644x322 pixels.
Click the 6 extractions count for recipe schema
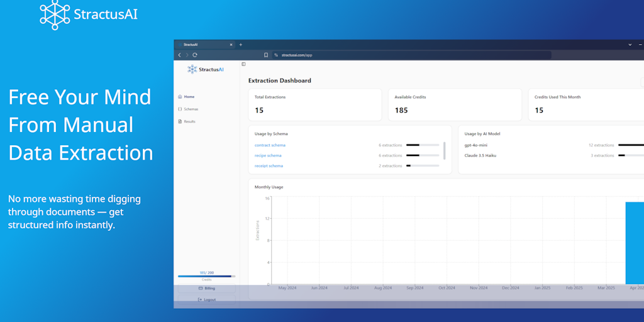390,156
